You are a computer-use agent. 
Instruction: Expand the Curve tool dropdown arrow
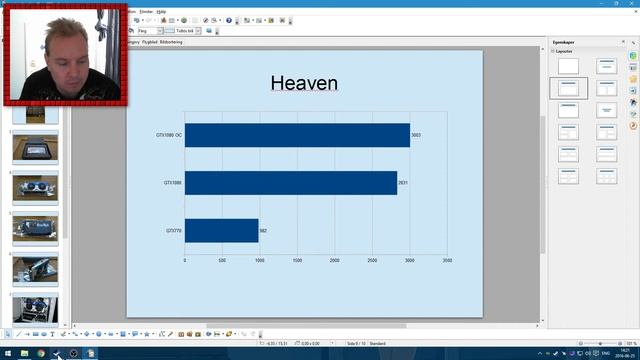(x=68, y=334)
